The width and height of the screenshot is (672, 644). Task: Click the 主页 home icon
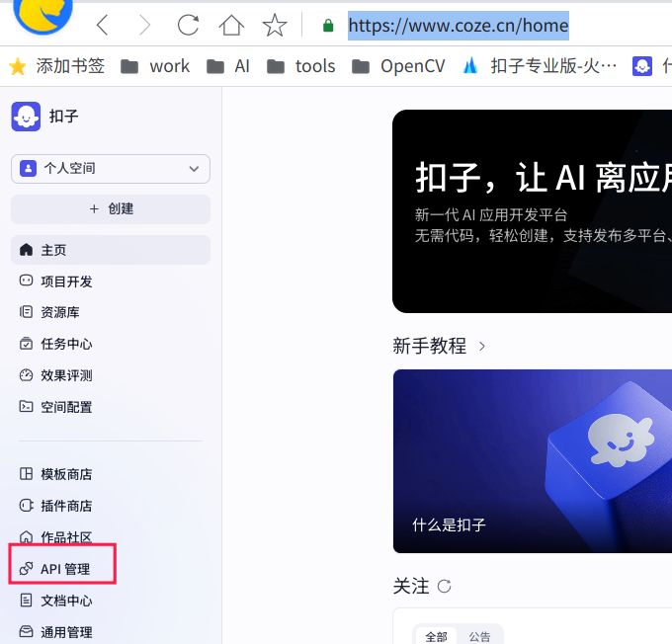26,250
